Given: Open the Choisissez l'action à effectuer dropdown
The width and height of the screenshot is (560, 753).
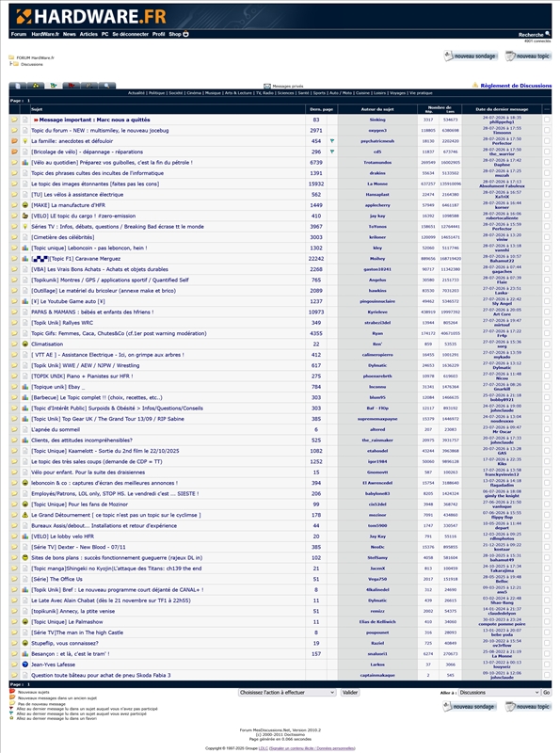Looking at the screenshot, I should (287, 693).
